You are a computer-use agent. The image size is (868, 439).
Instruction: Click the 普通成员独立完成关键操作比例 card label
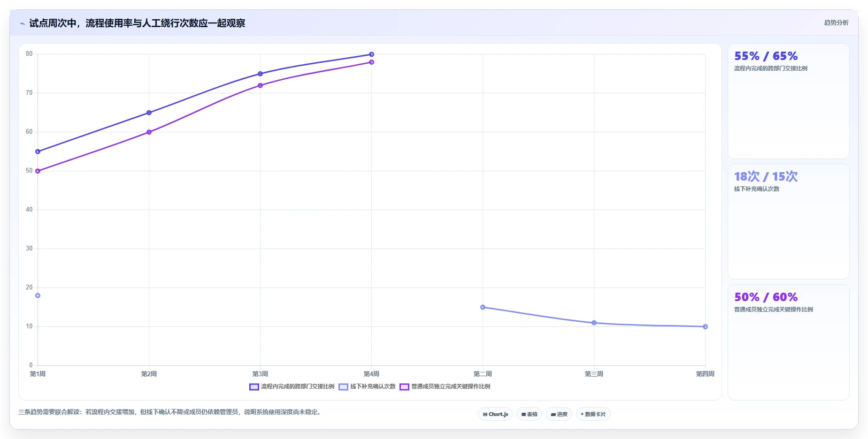773,310
